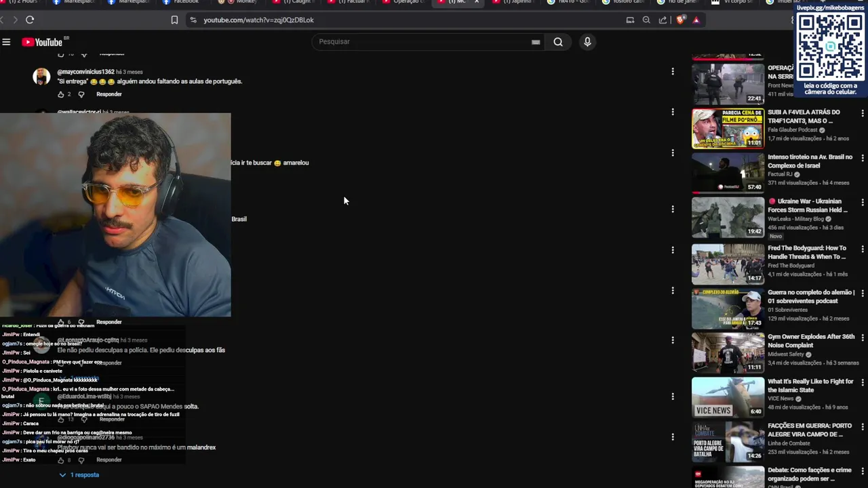This screenshot has width=868, height=488.
Task: Open Linha de Combate channel name
Action: click(x=789, y=443)
